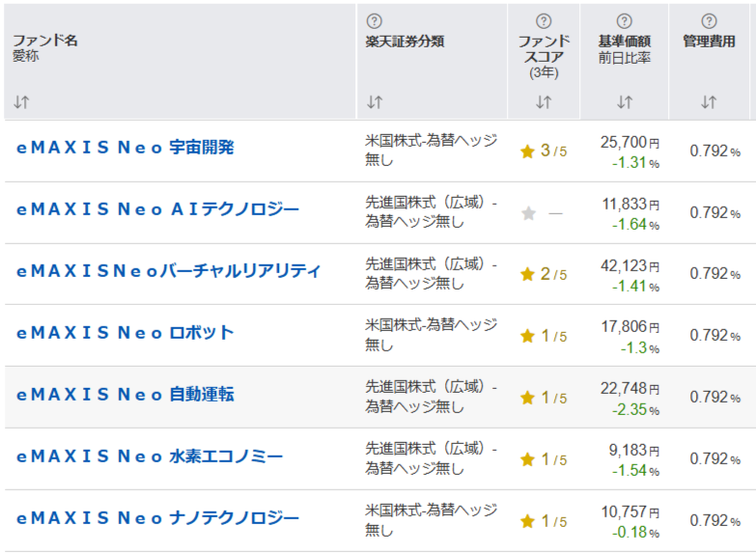Select price 10,757円 in ナノテクノロジー row
Image resolution: width=756 pixels, height=554 pixels.
[x=630, y=512]
